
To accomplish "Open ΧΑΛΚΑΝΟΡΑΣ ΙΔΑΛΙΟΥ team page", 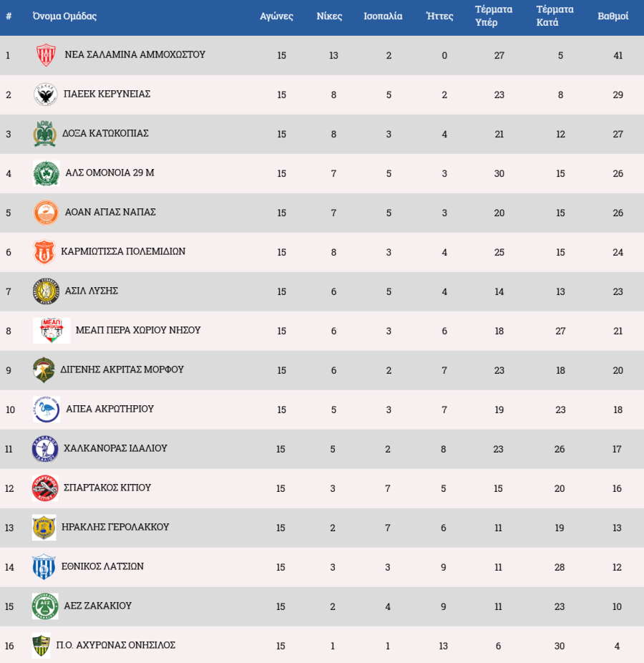I will coord(115,448).
